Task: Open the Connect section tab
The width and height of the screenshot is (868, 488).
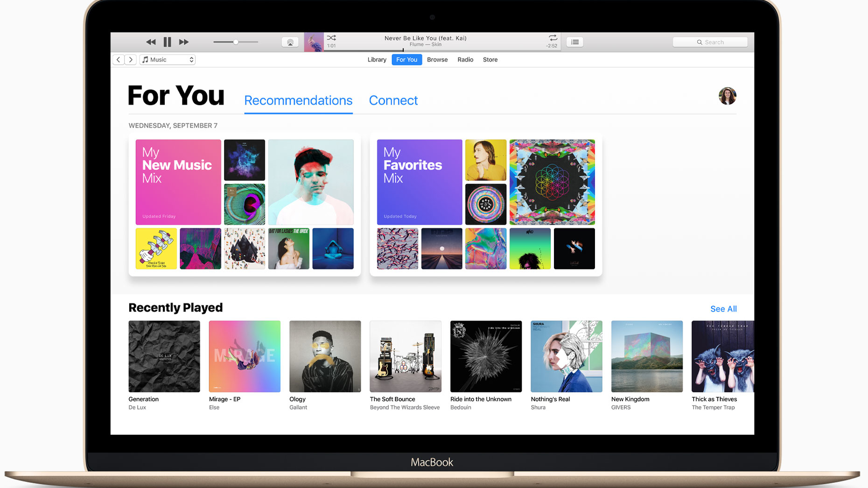Action: pyautogui.click(x=393, y=100)
